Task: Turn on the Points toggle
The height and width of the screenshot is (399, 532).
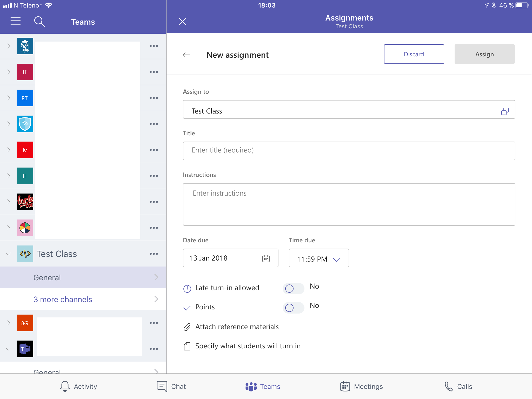Action: coord(293,308)
